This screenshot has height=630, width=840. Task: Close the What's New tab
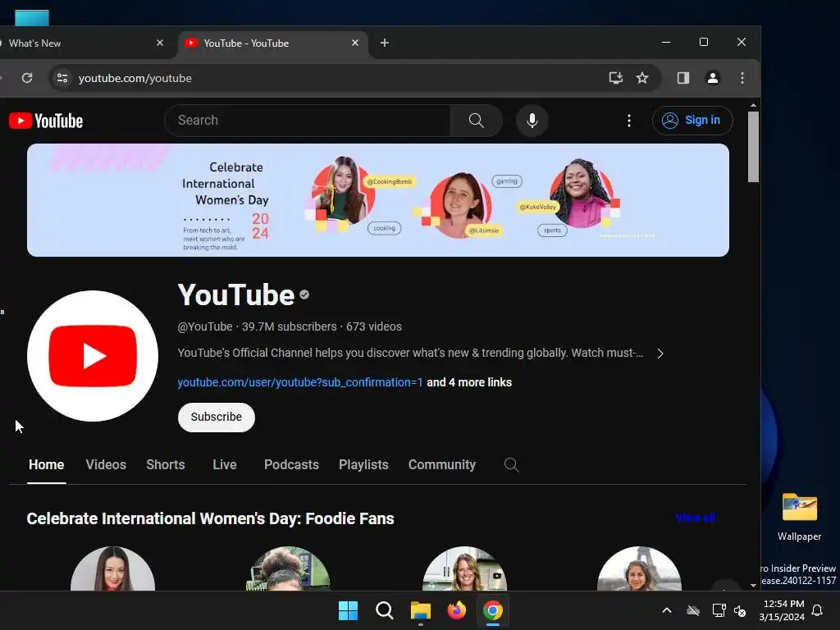coord(160,43)
